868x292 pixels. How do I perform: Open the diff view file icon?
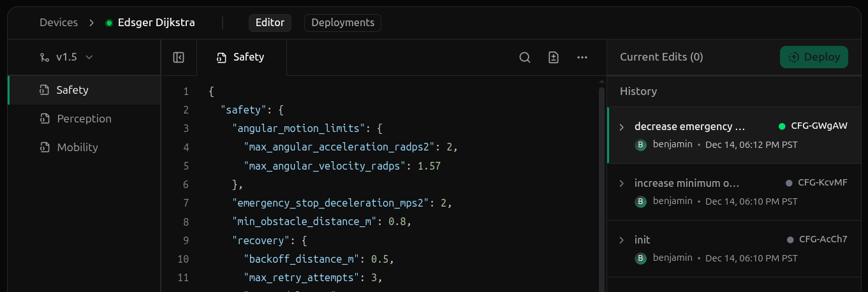point(554,57)
